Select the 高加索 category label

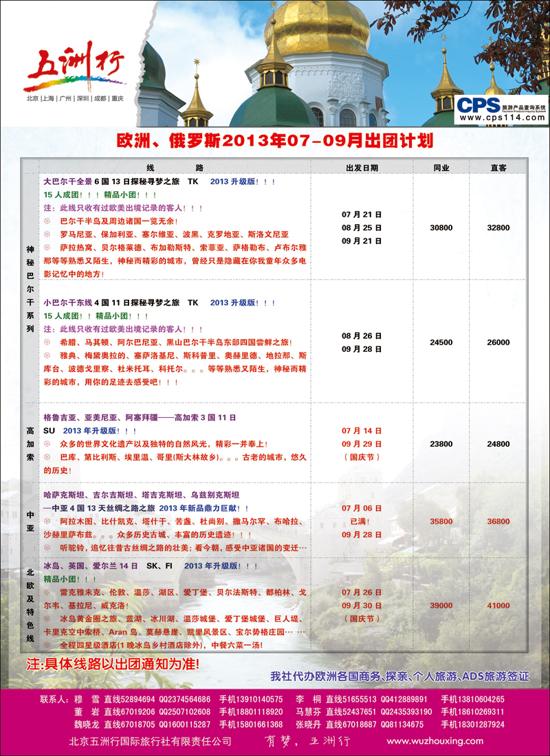pos(30,443)
